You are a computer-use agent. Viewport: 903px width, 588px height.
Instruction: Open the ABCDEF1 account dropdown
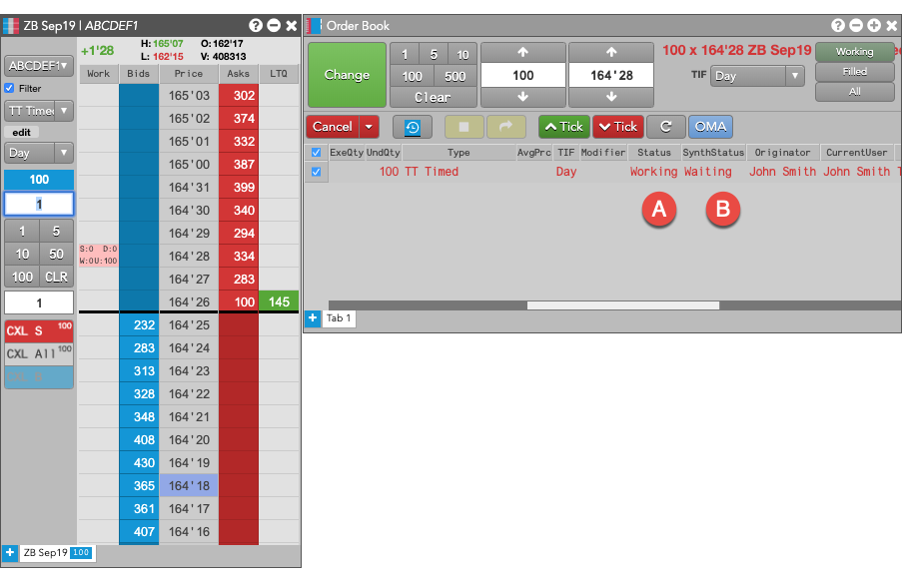(39, 66)
